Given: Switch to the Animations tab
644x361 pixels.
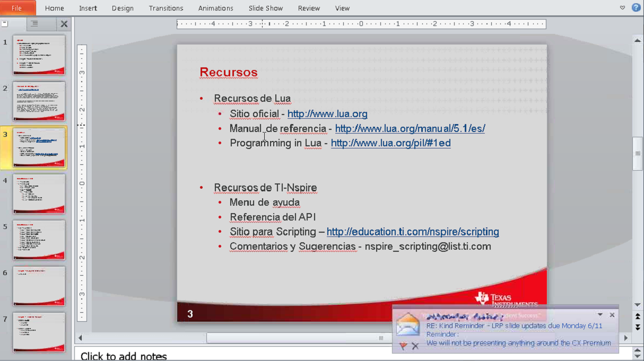Looking at the screenshot, I should [216, 8].
